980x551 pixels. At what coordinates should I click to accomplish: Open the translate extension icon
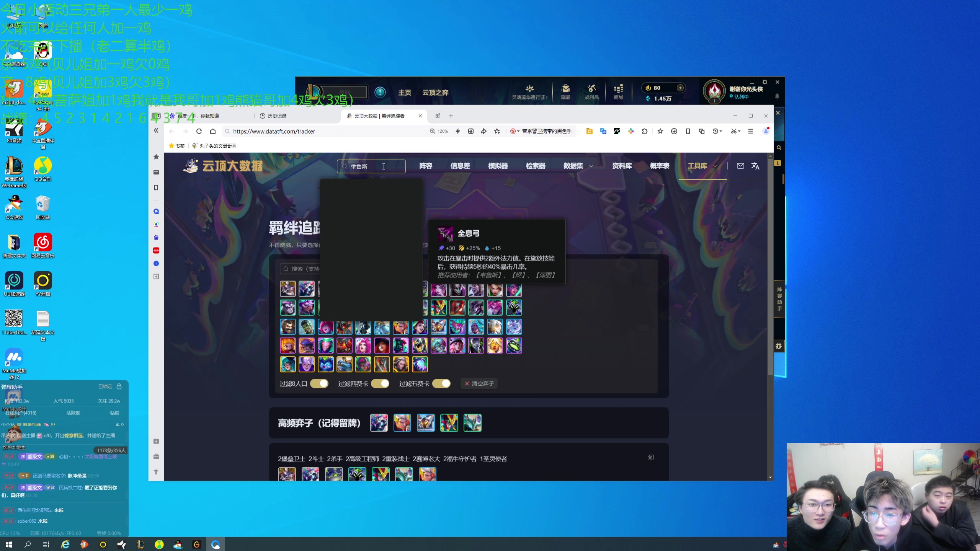603,131
